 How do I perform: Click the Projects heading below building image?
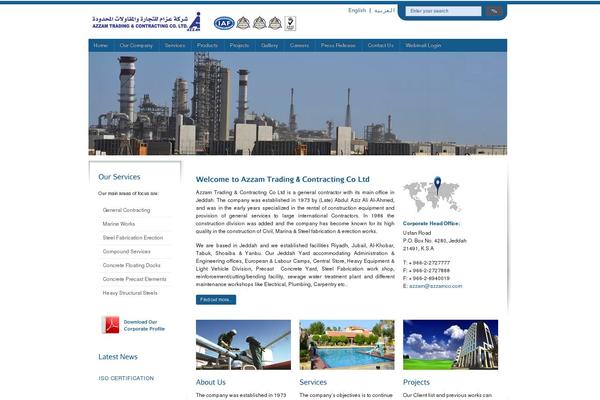tap(416, 382)
